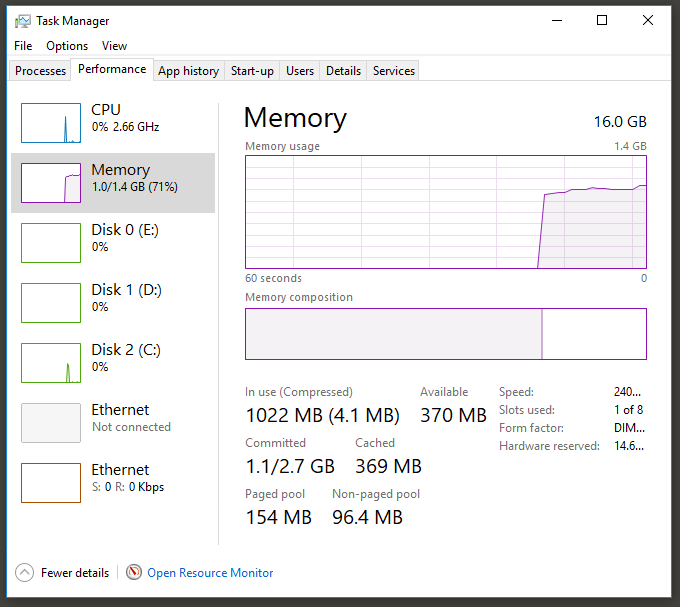The width and height of the screenshot is (680, 607).
Task: Select the Performance tab
Action: point(112,69)
